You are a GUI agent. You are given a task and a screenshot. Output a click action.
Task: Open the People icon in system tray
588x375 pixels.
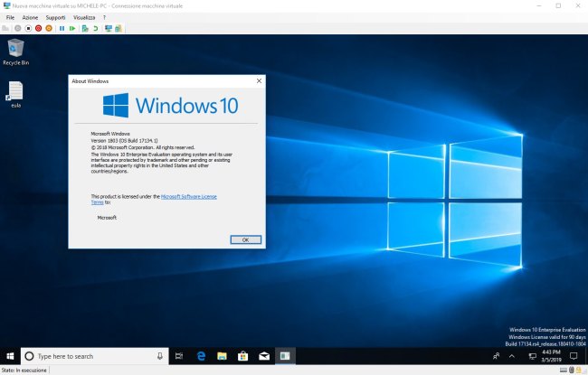coord(496,356)
